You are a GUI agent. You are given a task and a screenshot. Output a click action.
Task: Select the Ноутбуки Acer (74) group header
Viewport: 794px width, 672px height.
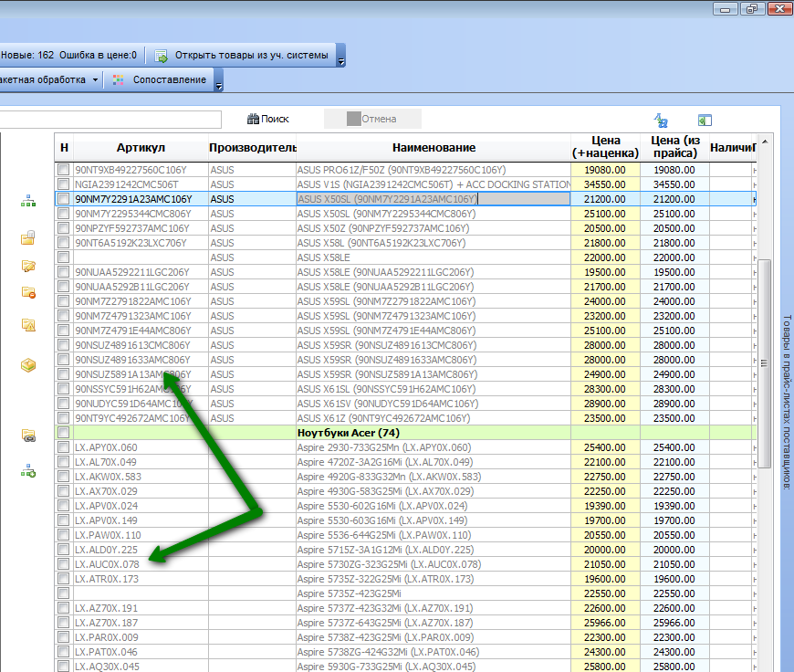[x=405, y=433]
